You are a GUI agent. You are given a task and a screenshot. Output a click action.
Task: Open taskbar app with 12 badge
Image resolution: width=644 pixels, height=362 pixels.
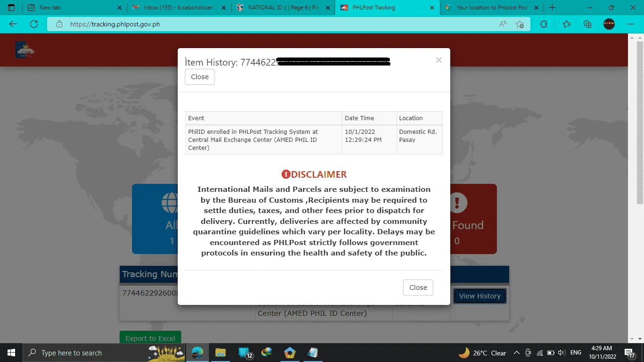point(245,353)
